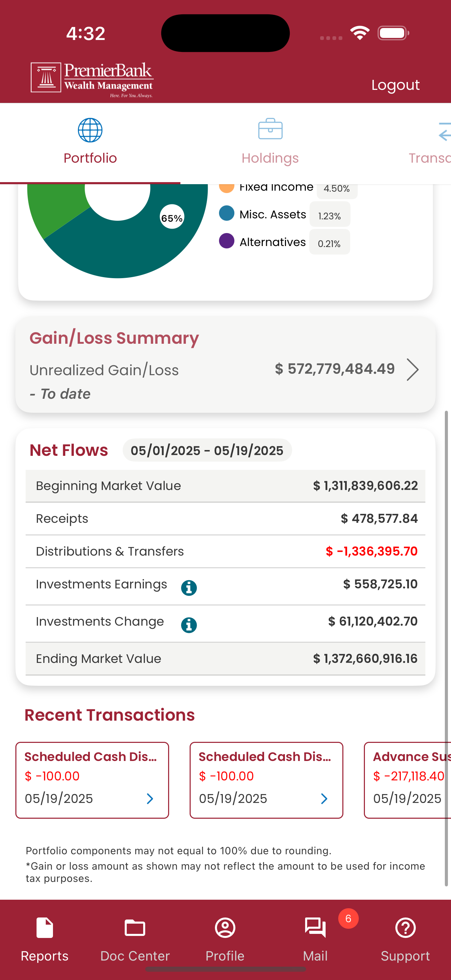This screenshot has height=980, width=451.
Task: Open the Reports document icon
Action: [45, 928]
